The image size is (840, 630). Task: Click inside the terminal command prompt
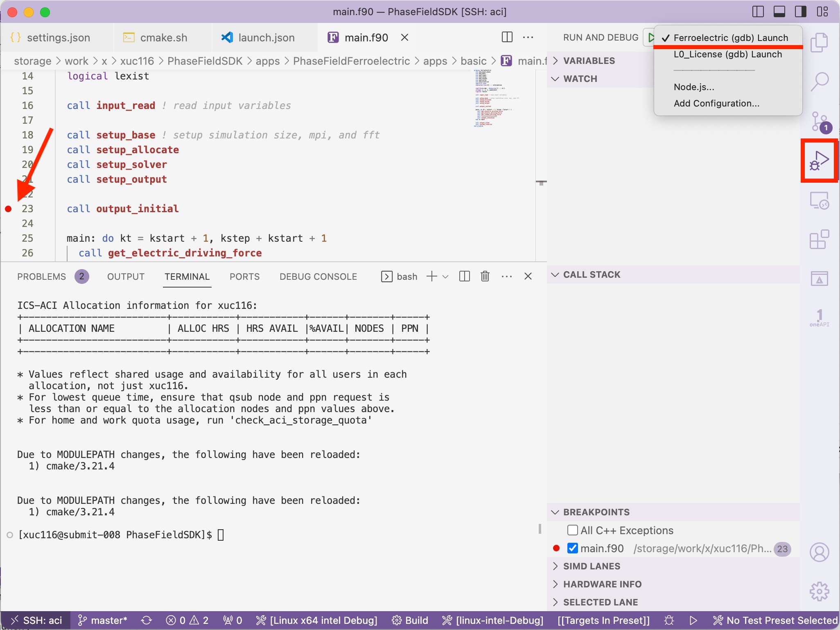[221, 535]
